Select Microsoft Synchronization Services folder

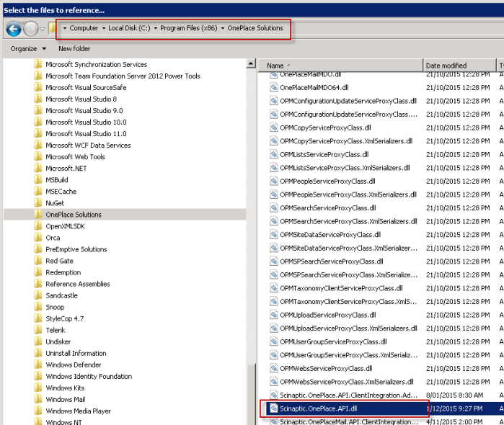pyautogui.click(x=96, y=65)
